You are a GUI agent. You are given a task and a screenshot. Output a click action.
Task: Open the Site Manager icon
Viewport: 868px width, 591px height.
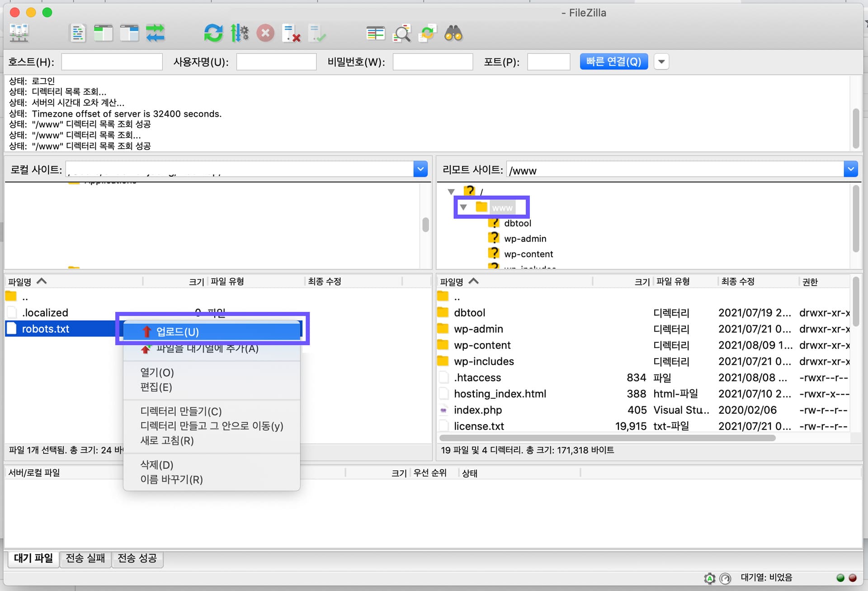click(x=19, y=33)
